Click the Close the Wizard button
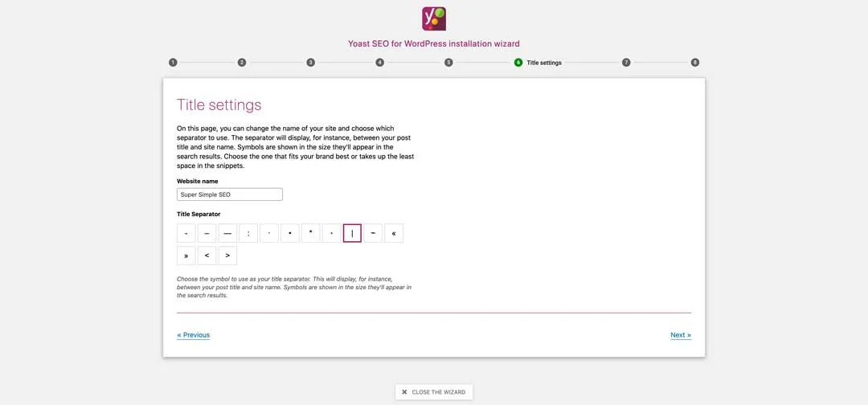The image size is (868, 405). click(434, 391)
